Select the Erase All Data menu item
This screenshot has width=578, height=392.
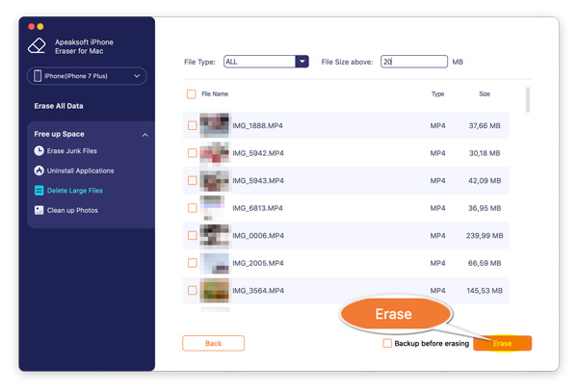point(59,106)
